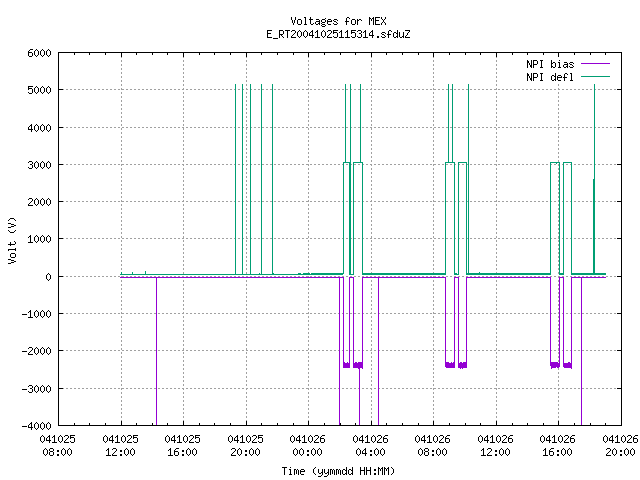This screenshot has height=480, width=640.
Task: Click the 1000 y-axis tick label
Action: pos(40,239)
